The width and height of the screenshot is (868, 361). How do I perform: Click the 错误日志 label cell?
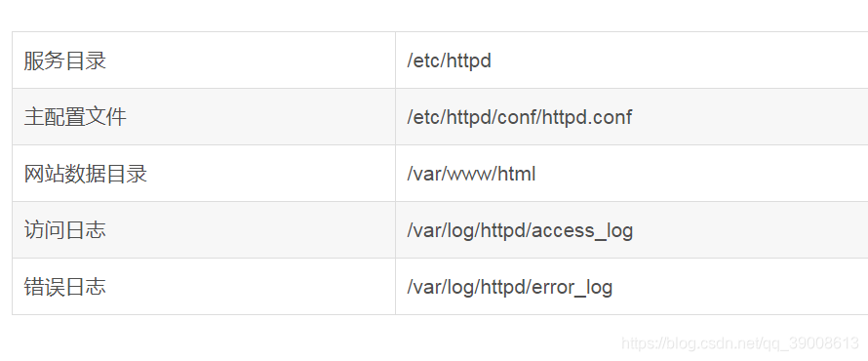(204, 286)
